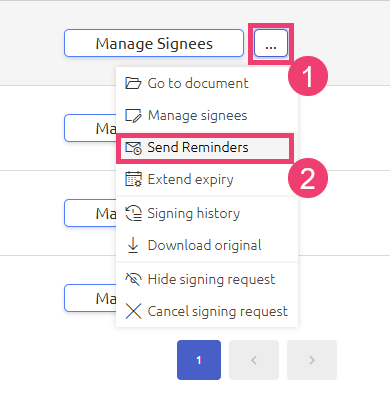This screenshot has width=390, height=399.
Task: Select Download original text entry
Action: (x=204, y=245)
